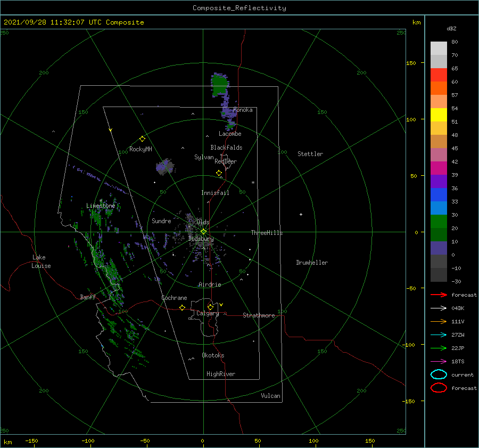Click the Lacombe label

[x=230, y=134]
